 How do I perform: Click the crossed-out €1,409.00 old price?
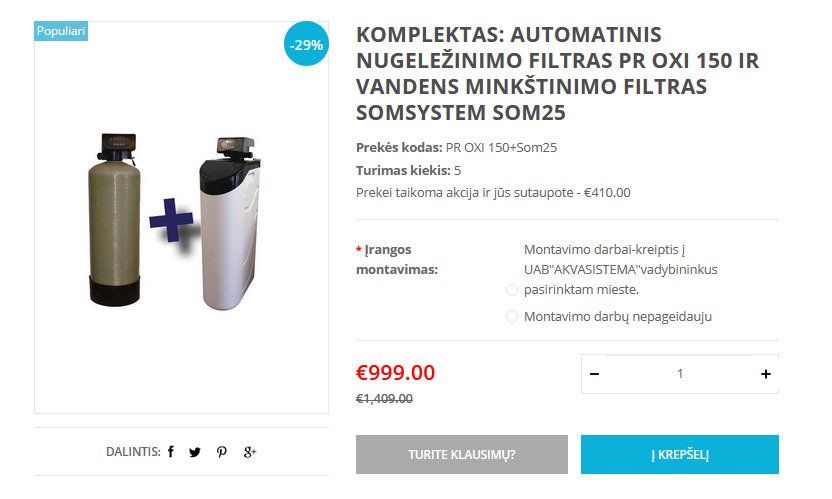pyautogui.click(x=384, y=399)
